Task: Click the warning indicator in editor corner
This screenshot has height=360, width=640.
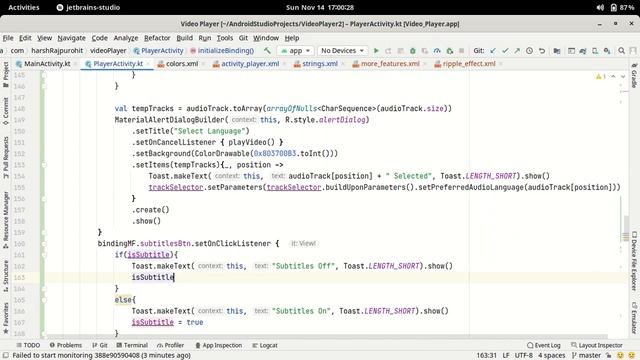Action: pos(601,76)
